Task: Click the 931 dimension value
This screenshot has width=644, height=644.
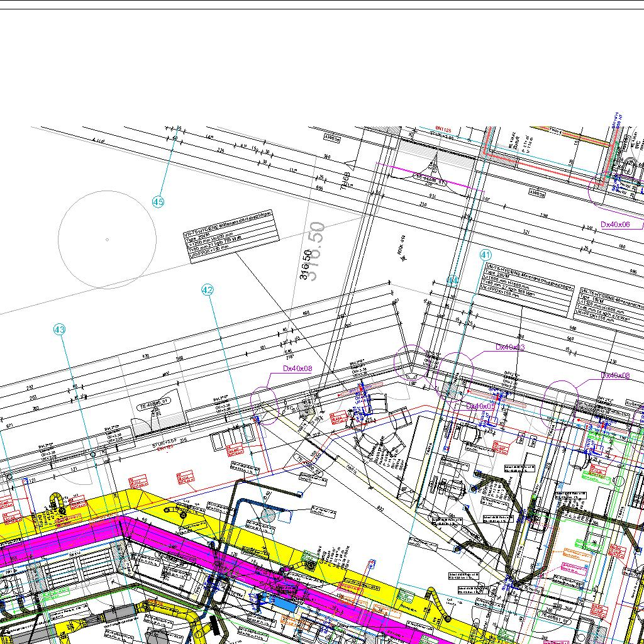Action: [432, 197]
